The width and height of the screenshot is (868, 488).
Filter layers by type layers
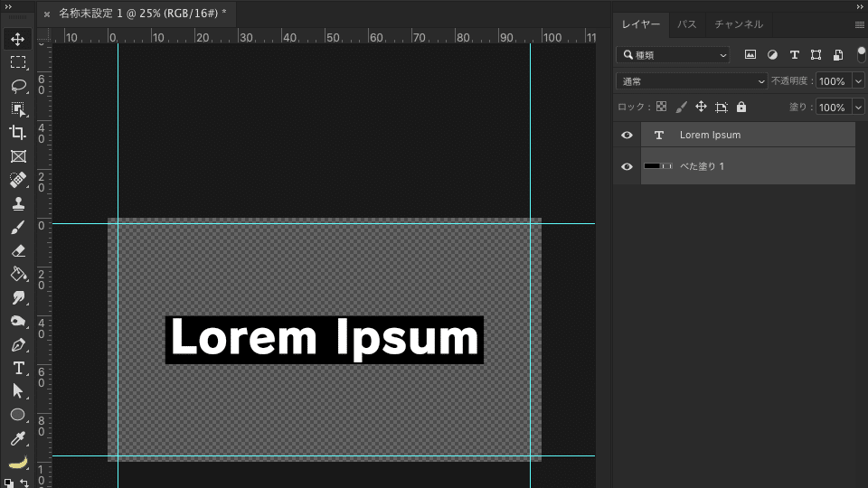[795, 54]
